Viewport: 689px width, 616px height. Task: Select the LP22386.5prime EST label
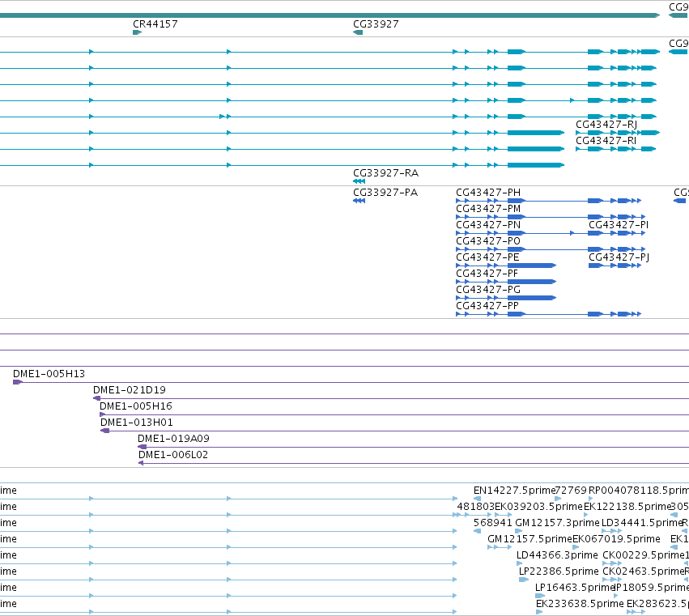(559, 571)
